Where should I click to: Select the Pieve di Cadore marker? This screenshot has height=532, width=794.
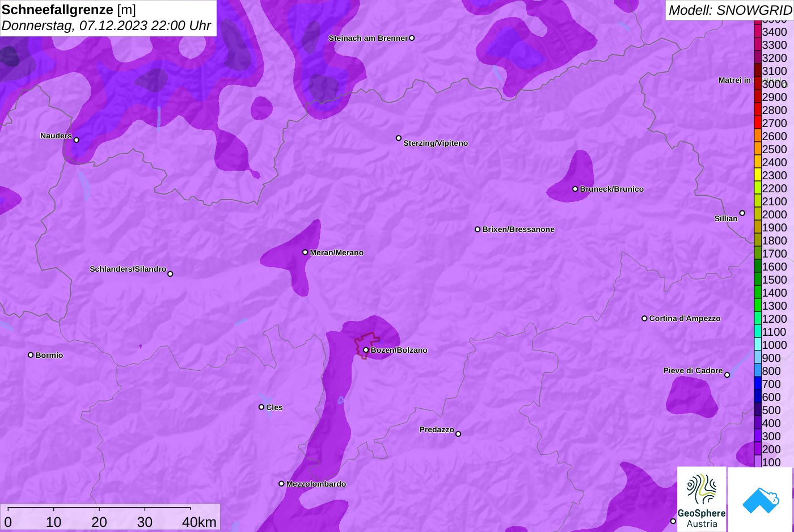[727, 375]
